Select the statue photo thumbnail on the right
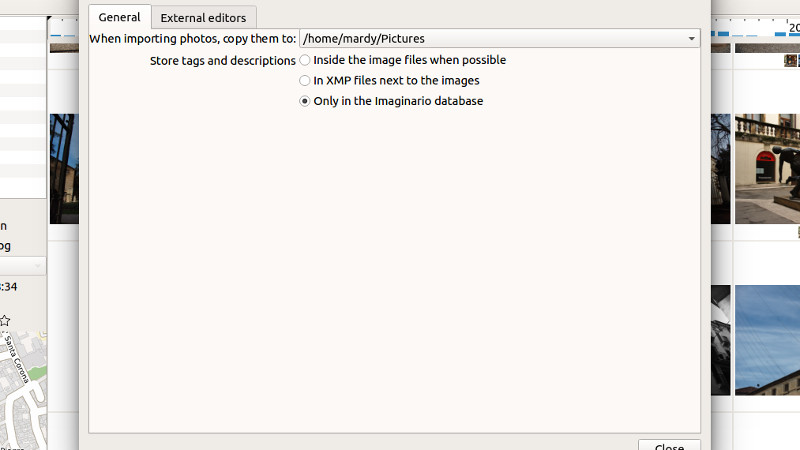The height and width of the screenshot is (450, 800). tap(767, 169)
